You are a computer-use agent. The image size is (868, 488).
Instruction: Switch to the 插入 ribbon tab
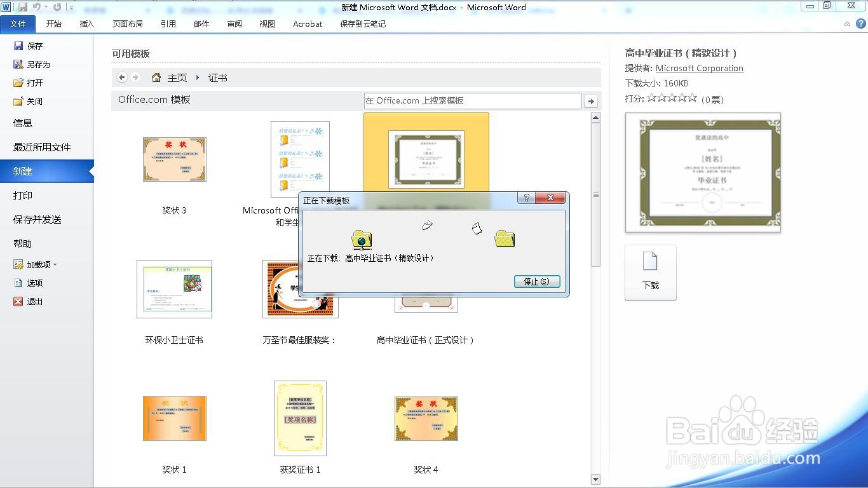click(87, 24)
